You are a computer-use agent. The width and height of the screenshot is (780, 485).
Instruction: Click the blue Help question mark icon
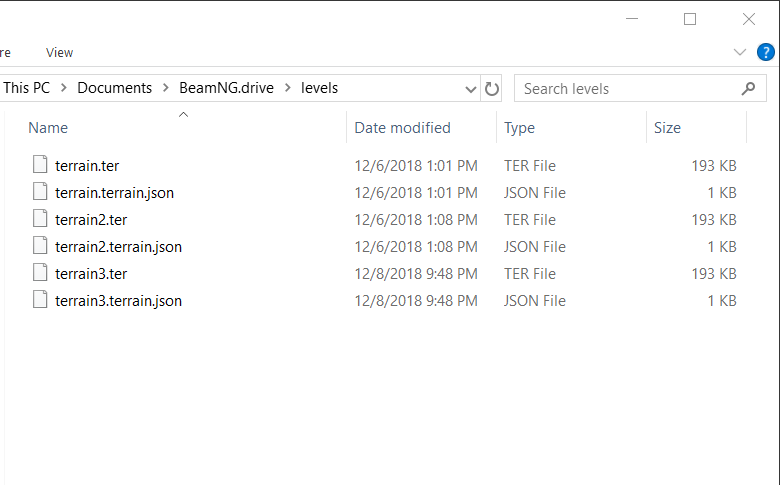[x=766, y=52]
